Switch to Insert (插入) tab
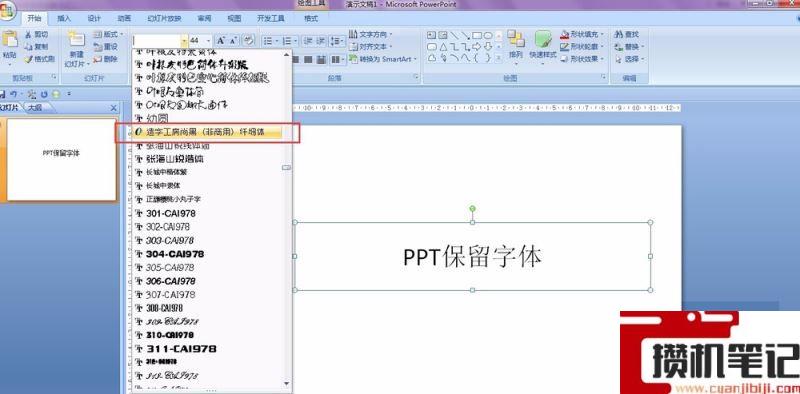800x394 pixels. [x=64, y=19]
